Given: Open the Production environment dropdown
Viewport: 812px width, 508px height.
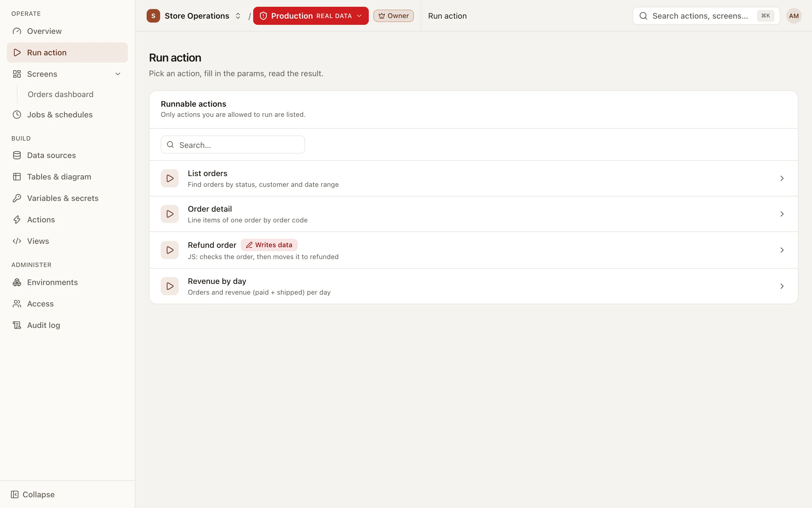Looking at the screenshot, I should (311, 16).
